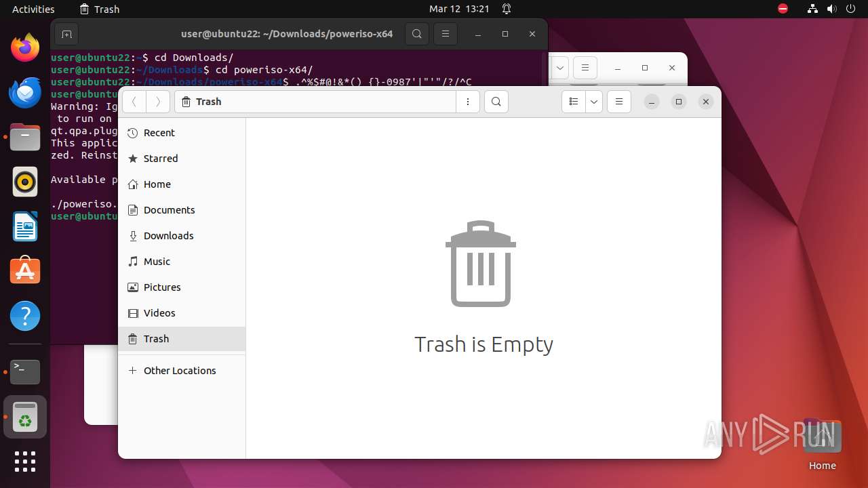Screen dimensions: 868x488
Task: Open a new tab in the Terminal
Action: click(66, 34)
